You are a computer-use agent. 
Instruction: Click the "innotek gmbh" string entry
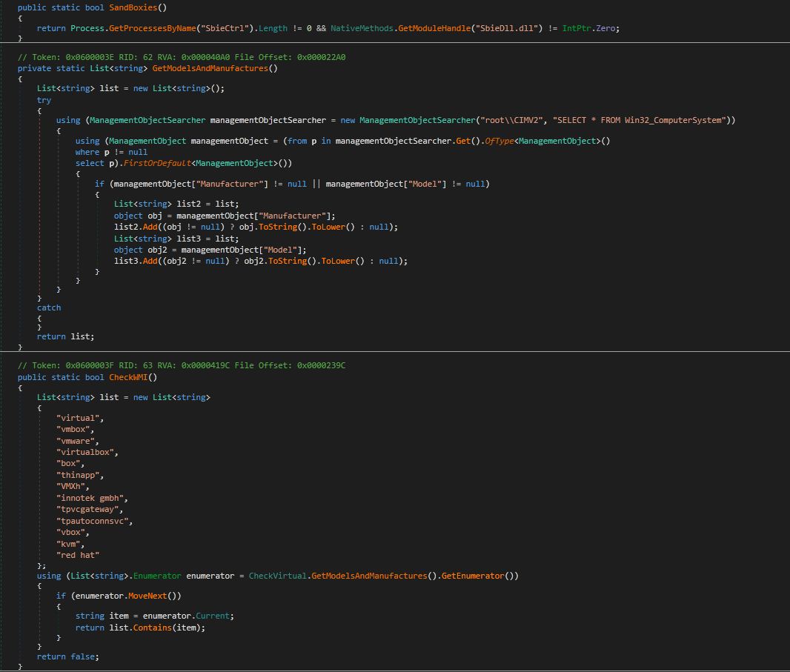91,498
